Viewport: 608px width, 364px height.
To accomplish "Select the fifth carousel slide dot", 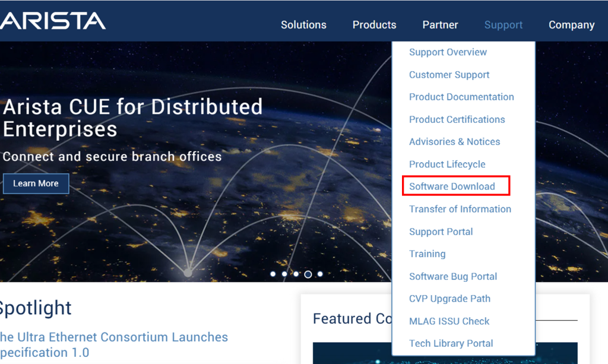I will tap(320, 274).
